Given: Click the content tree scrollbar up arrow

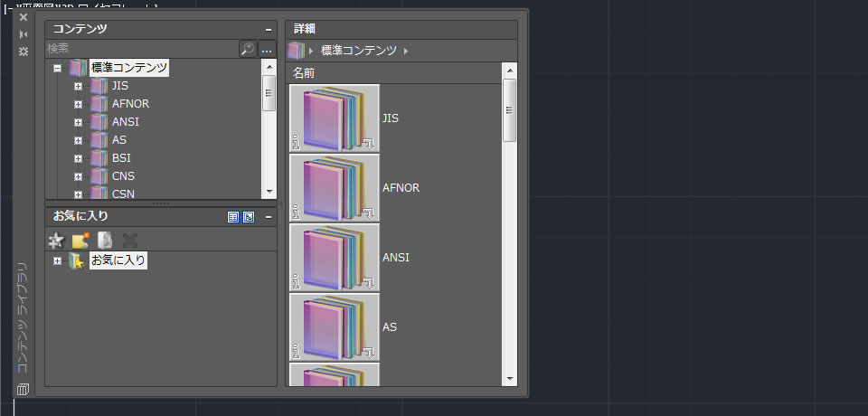Looking at the screenshot, I should coord(269,67).
